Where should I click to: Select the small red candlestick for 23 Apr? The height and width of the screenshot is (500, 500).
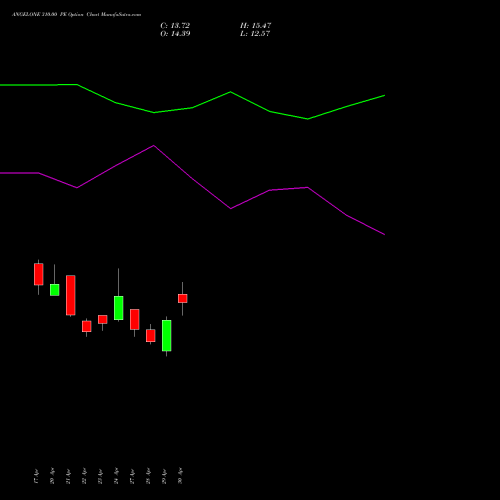103,319
